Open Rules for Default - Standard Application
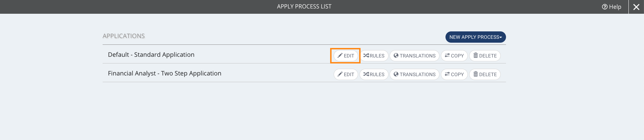Viewport: 644px width, 140px height. tap(374, 56)
